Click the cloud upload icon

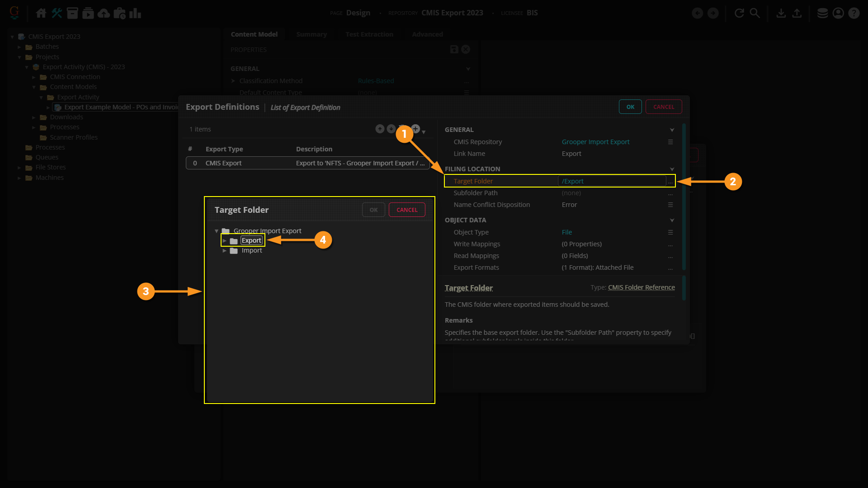pos(104,13)
